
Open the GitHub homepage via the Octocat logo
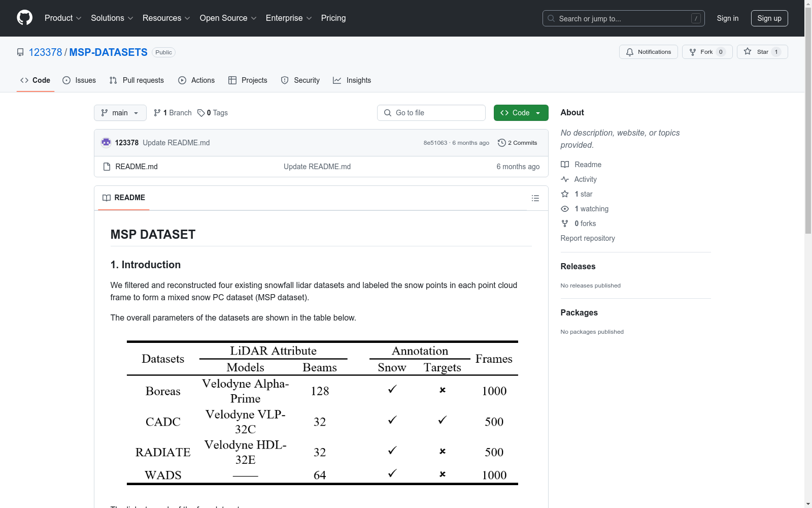(x=24, y=18)
